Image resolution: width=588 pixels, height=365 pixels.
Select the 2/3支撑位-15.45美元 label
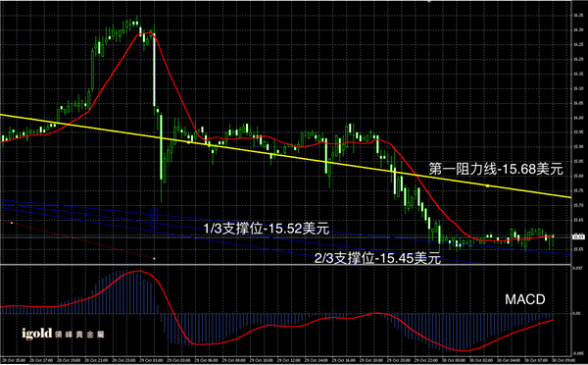point(377,258)
